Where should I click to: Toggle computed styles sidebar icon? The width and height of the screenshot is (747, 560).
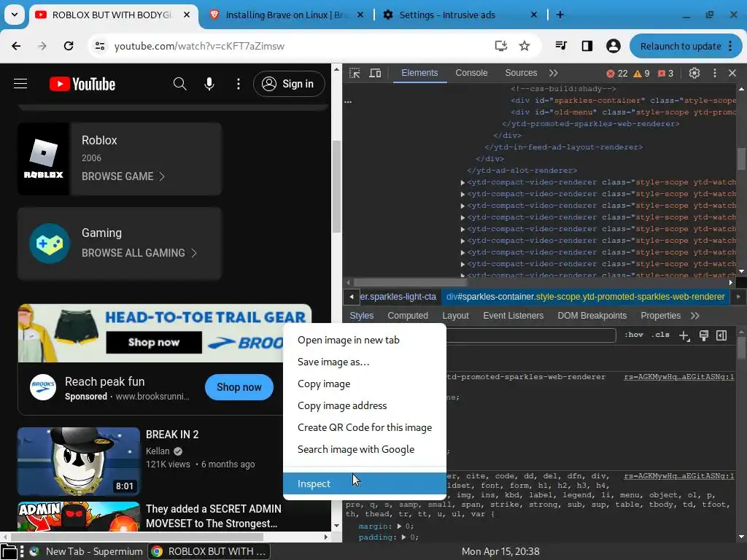tap(721, 335)
